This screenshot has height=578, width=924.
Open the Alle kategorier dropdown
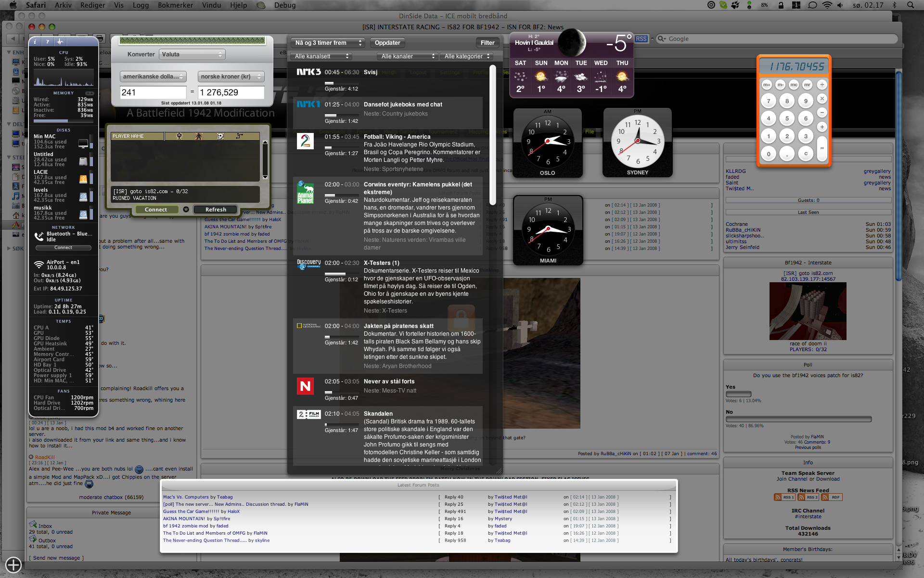click(x=466, y=56)
